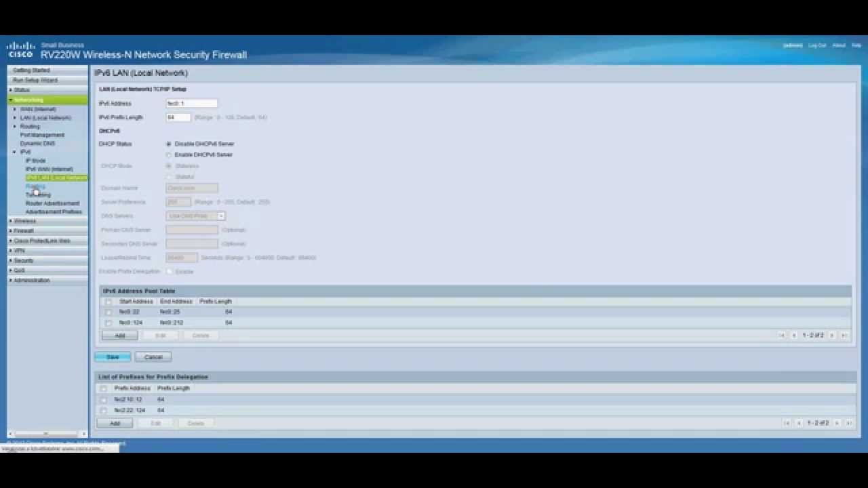
Task: Collapse the Networking section in sidebar
Action: (x=11, y=100)
